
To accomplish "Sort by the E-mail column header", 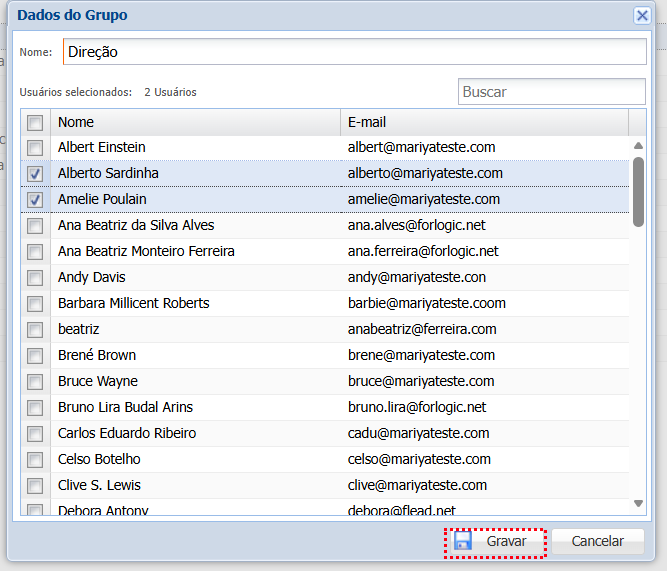I will (x=484, y=122).
